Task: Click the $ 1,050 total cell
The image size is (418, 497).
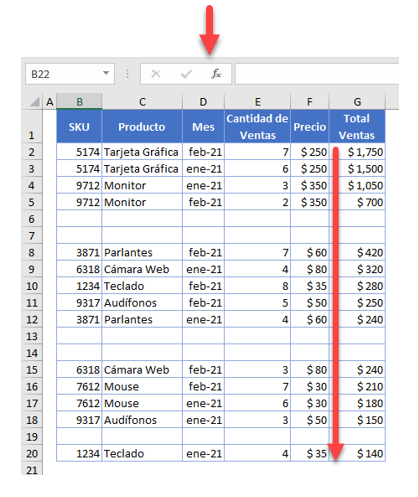Action: (357, 185)
